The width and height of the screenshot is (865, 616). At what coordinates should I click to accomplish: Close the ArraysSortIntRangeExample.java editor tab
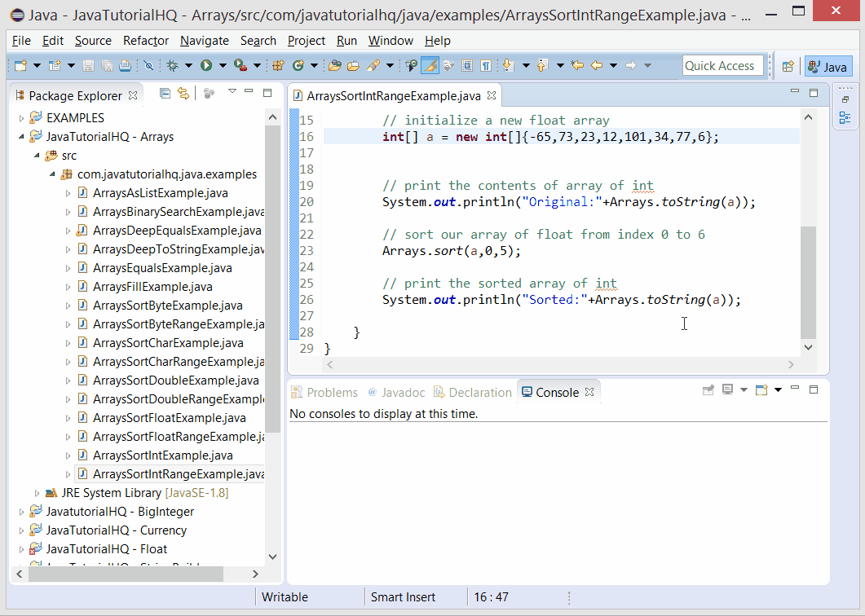492,95
